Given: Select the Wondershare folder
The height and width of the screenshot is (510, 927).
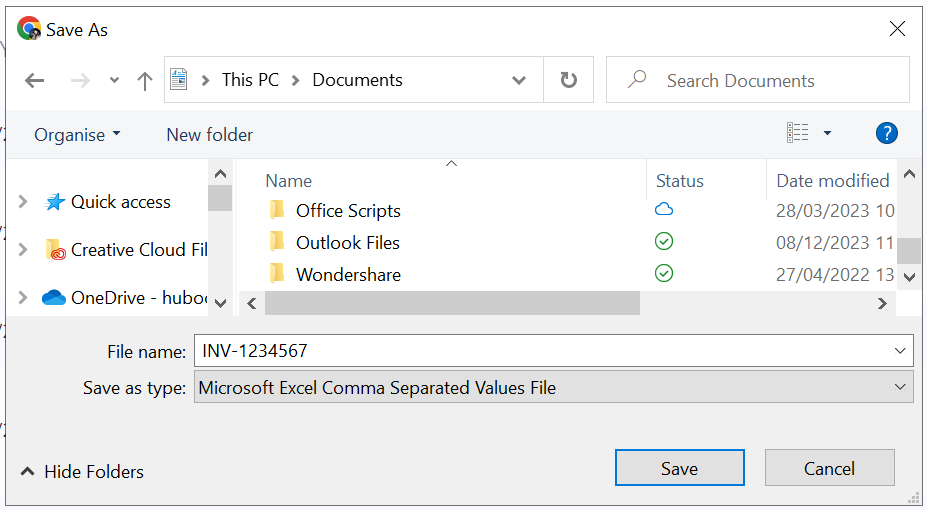Looking at the screenshot, I should [347, 275].
